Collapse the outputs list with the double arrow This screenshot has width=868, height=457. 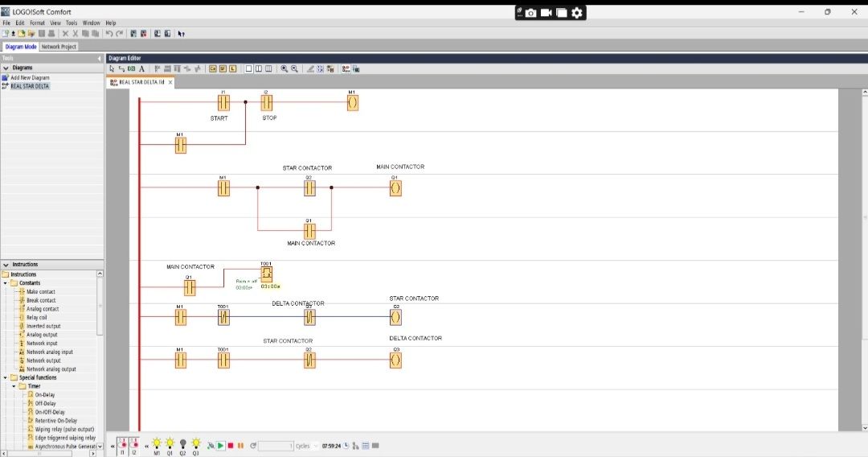click(147, 446)
